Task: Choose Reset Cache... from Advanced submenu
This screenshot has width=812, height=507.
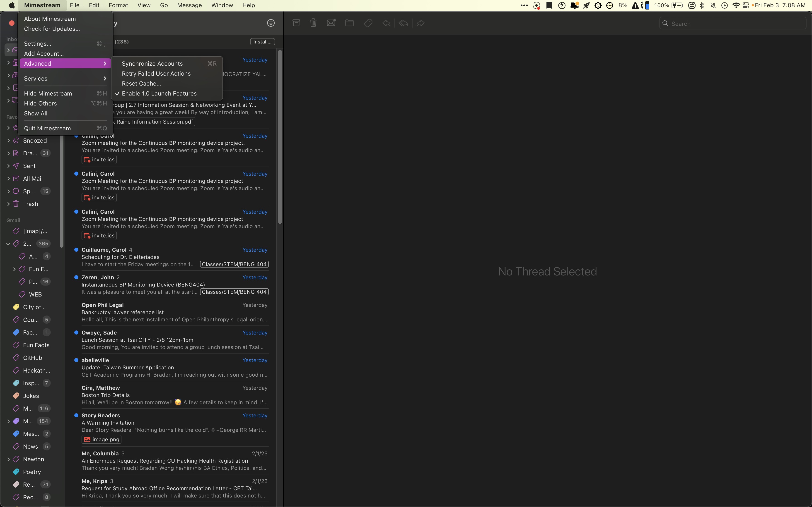Action: (x=141, y=84)
